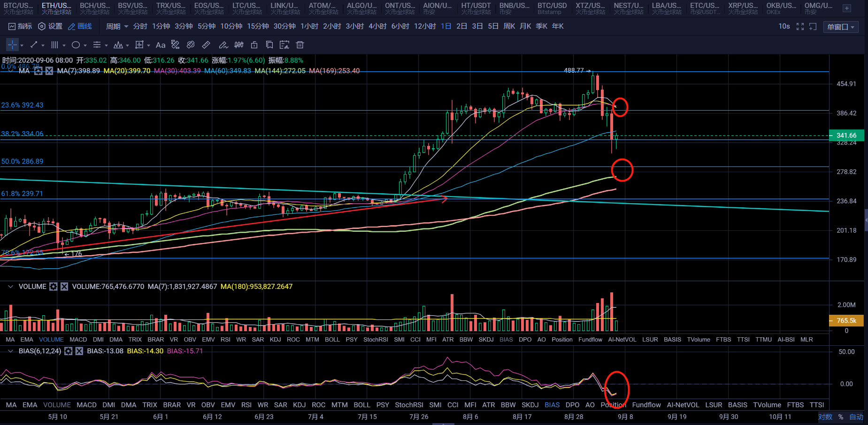Select the 4小时 timeframe
This screenshot has height=425, width=868.
[377, 26]
